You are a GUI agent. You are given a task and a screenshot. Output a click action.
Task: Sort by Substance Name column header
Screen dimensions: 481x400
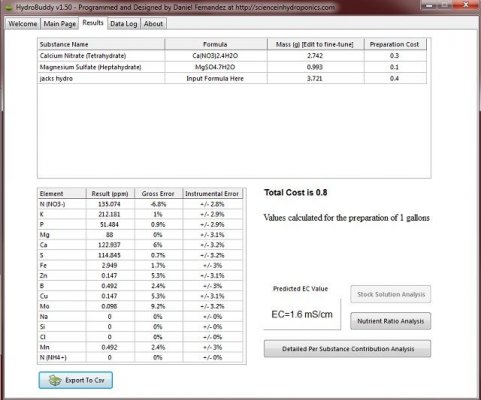(x=101, y=44)
